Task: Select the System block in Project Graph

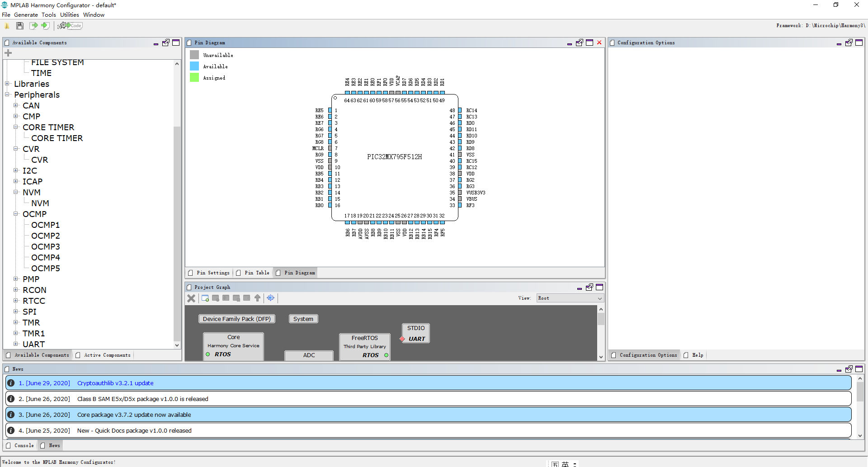Action: pos(303,319)
